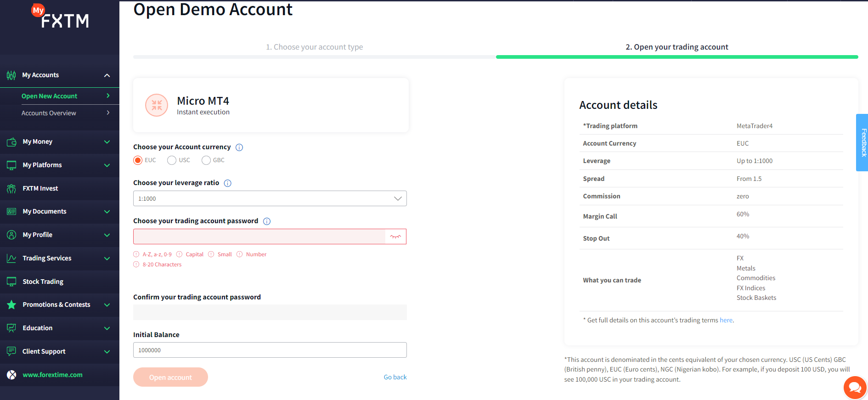This screenshot has height=400, width=868.
Task: Open trading terms 'here' link
Action: click(726, 320)
